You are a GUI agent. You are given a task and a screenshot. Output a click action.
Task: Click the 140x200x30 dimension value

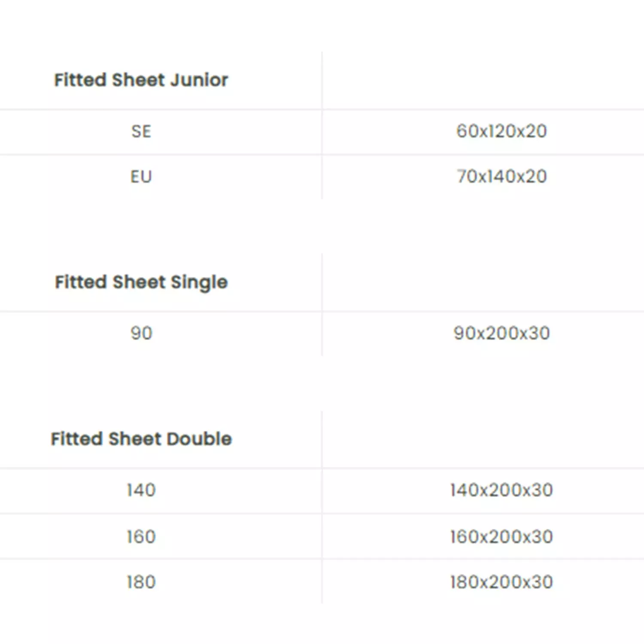pyautogui.click(x=501, y=490)
